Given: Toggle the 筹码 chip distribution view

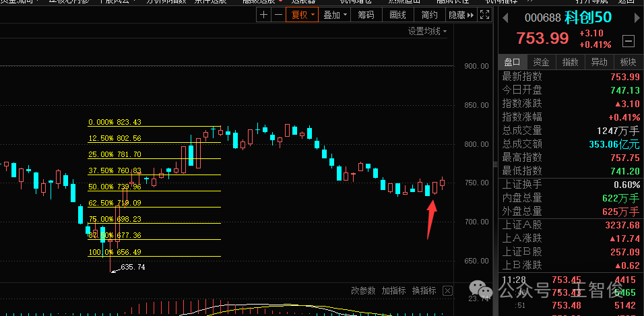Looking at the screenshot, I should (366, 15).
